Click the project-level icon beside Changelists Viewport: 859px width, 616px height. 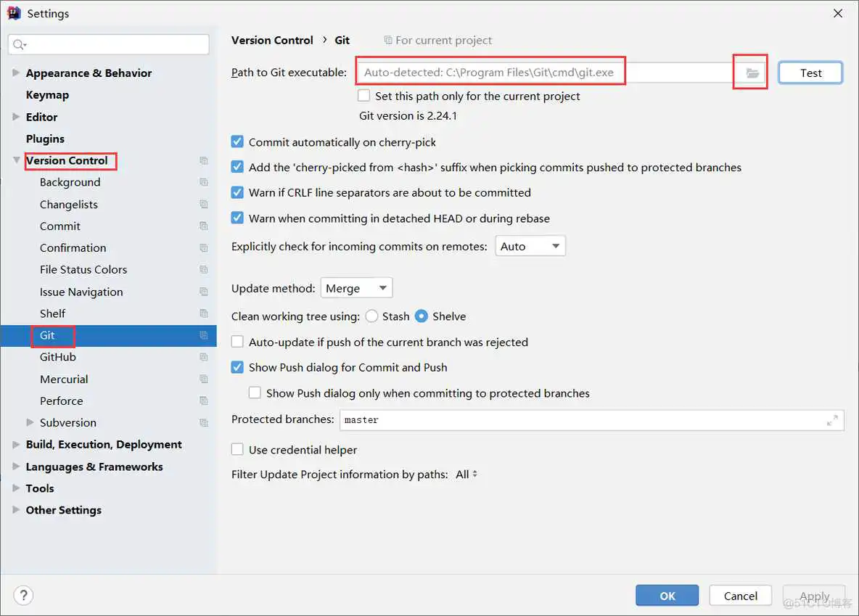coord(204,205)
